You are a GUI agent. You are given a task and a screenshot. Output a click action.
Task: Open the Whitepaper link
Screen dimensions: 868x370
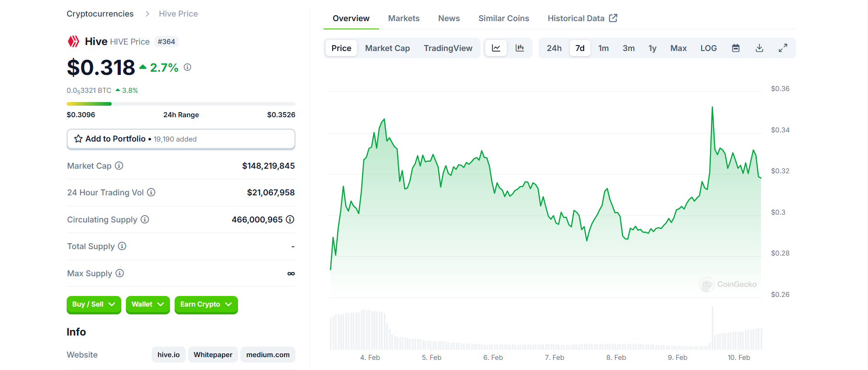213,355
